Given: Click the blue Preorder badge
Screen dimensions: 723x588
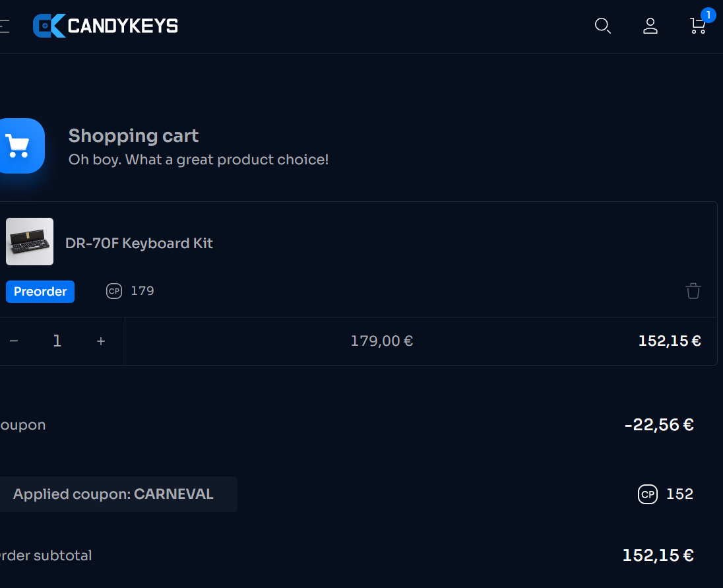Looking at the screenshot, I should pyautogui.click(x=40, y=292).
